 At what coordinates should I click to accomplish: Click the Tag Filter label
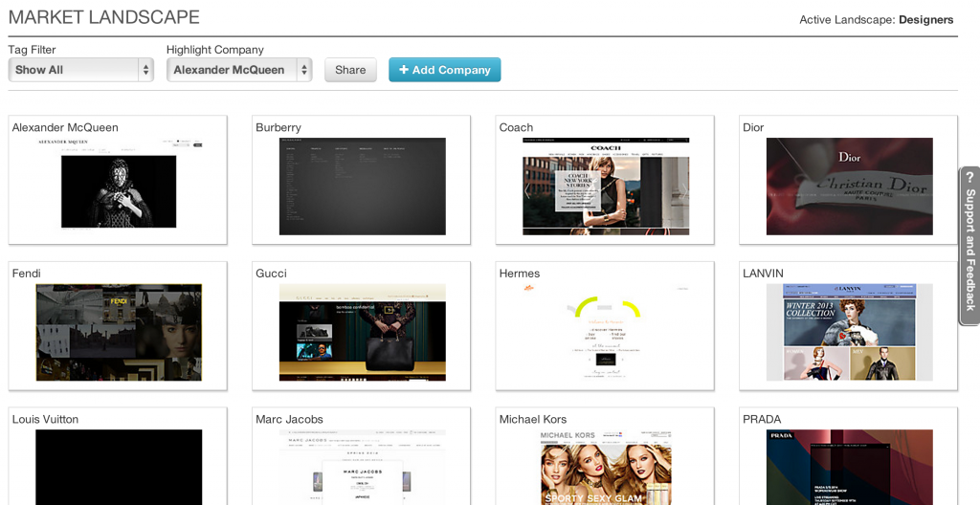coord(32,50)
